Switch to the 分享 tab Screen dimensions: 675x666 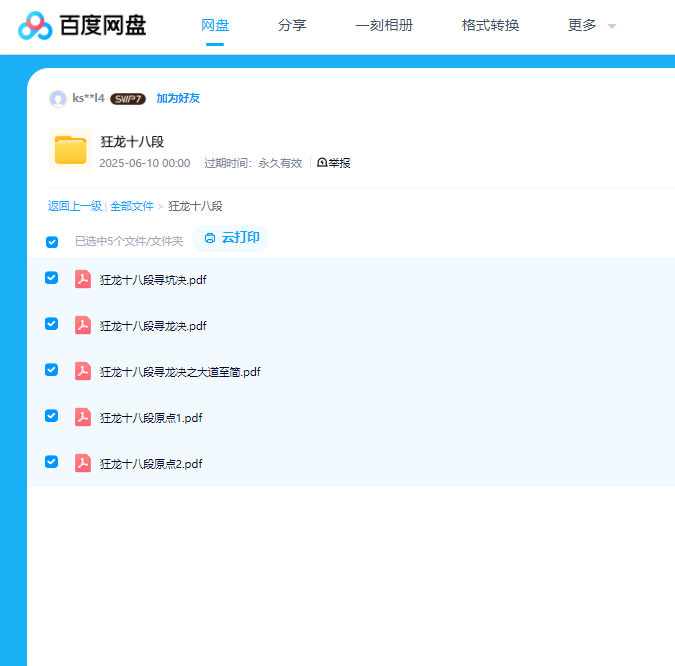click(292, 25)
